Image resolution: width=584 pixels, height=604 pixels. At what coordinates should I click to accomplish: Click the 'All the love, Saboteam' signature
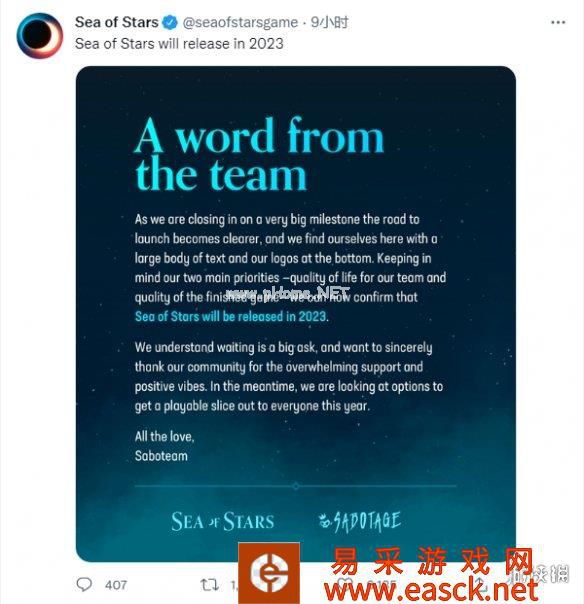click(x=164, y=446)
